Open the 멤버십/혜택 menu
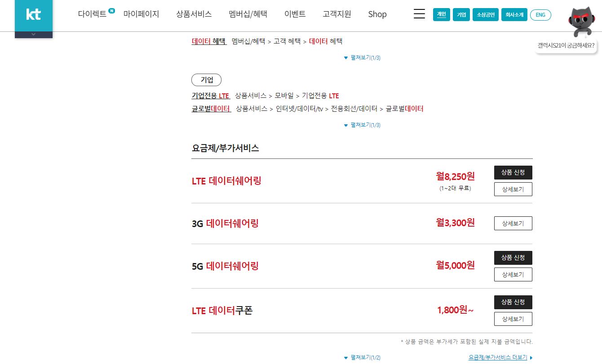 (x=248, y=14)
